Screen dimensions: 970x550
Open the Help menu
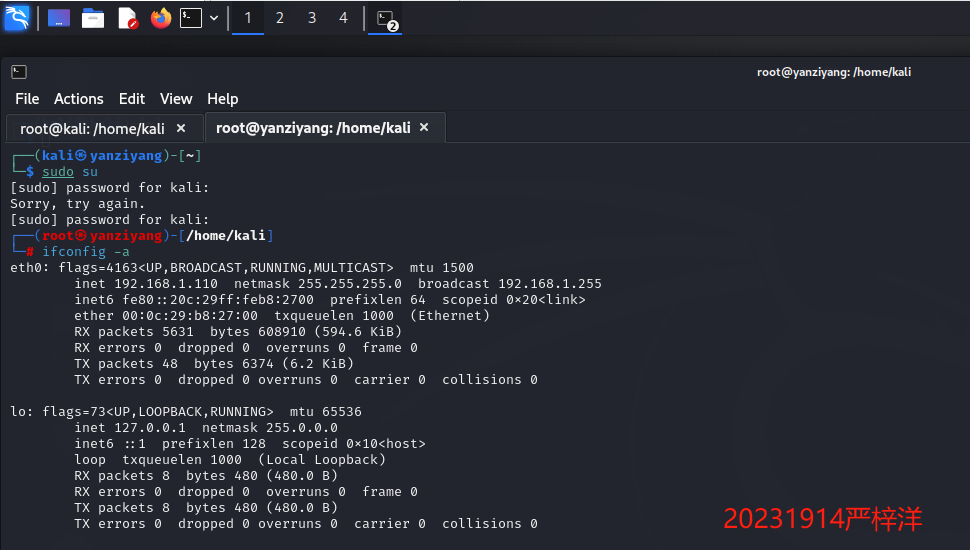click(223, 99)
